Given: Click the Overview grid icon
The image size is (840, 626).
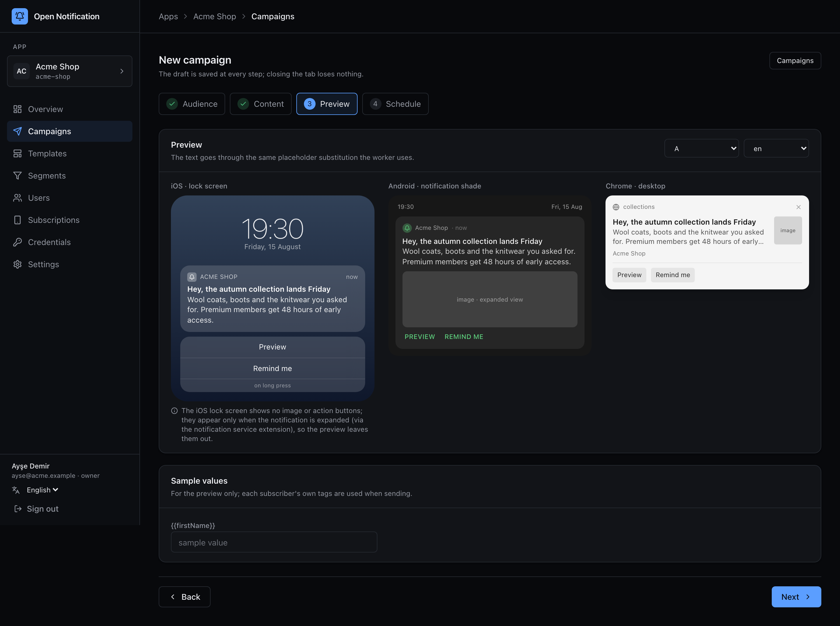Looking at the screenshot, I should [x=17, y=109].
